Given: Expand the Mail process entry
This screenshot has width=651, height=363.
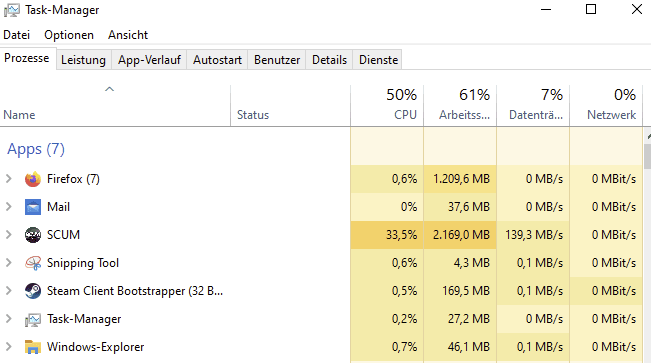Looking at the screenshot, I should [x=8, y=207].
